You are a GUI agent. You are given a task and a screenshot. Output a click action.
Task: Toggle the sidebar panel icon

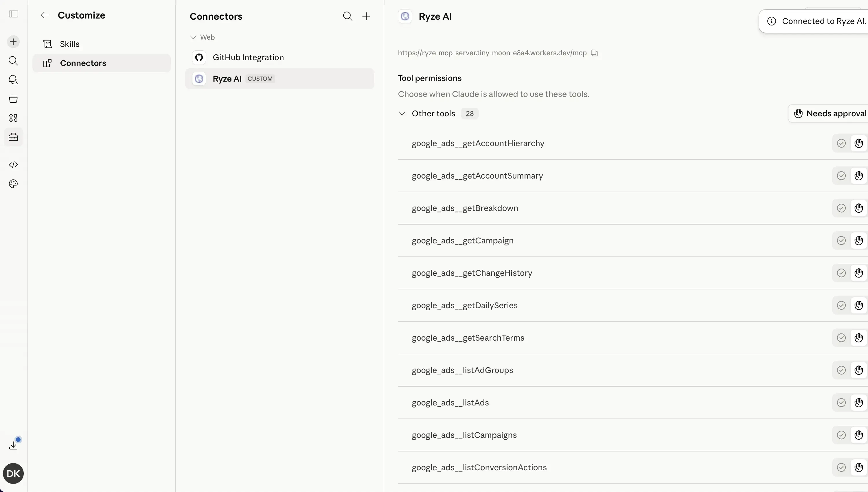pos(14,14)
